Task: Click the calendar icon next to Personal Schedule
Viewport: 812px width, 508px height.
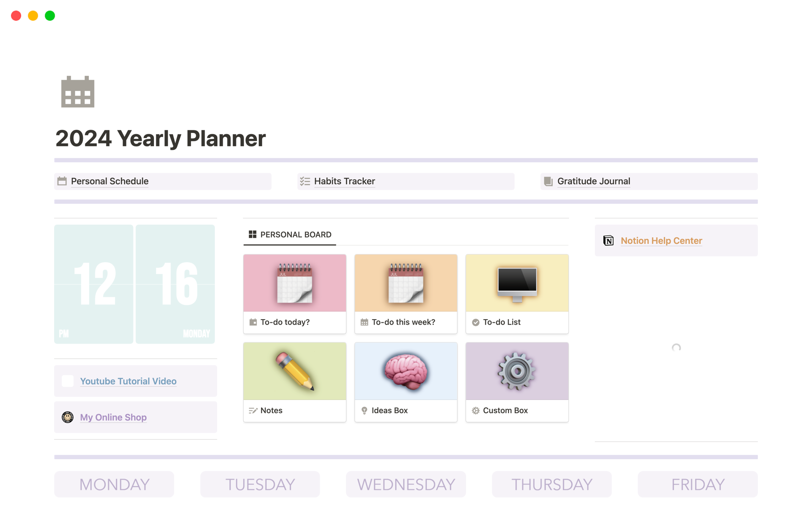Action: (x=63, y=180)
